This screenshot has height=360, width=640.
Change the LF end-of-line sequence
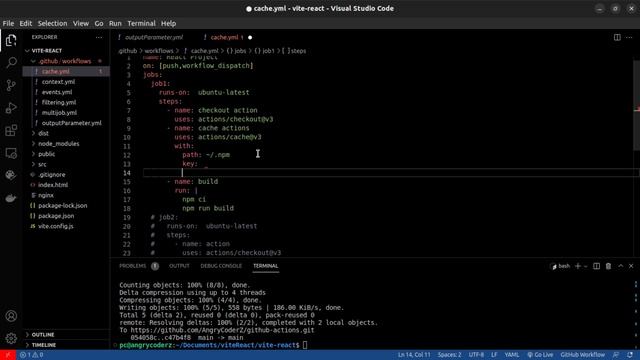point(494,355)
